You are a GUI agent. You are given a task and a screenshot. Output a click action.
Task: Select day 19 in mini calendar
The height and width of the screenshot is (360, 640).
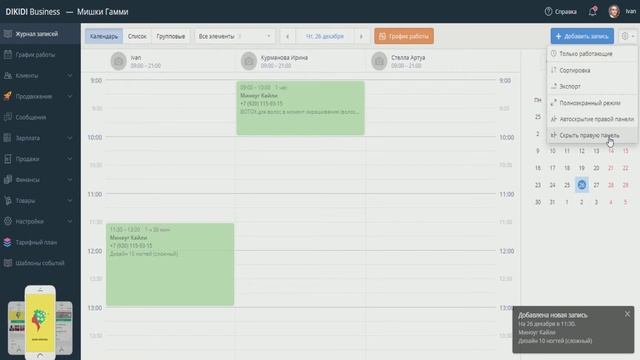pos(582,168)
